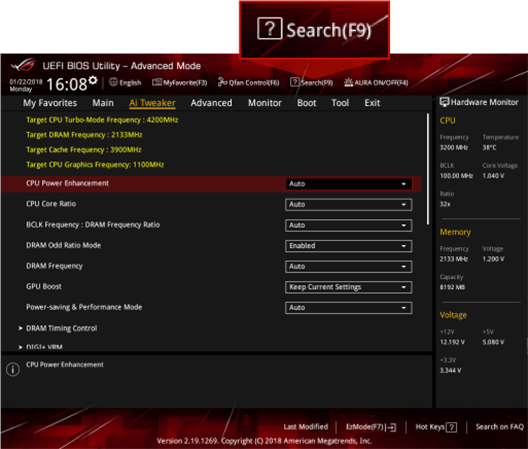Viewport: 528px width, 449px height.
Task: Click the CPU heading in Hardware Monitor
Action: tap(448, 121)
